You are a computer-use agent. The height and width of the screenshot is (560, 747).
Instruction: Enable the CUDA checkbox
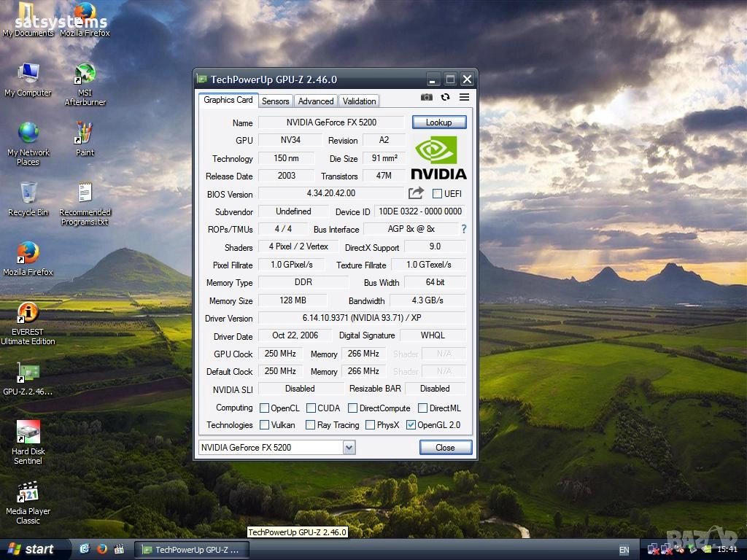(311, 408)
